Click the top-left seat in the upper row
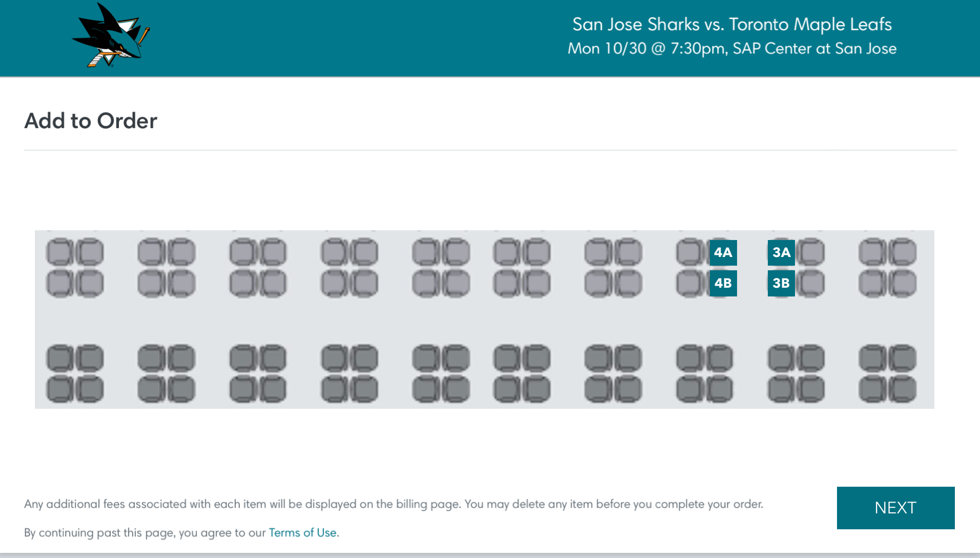The height and width of the screenshot is (558, 980). [x=60, y=252]
